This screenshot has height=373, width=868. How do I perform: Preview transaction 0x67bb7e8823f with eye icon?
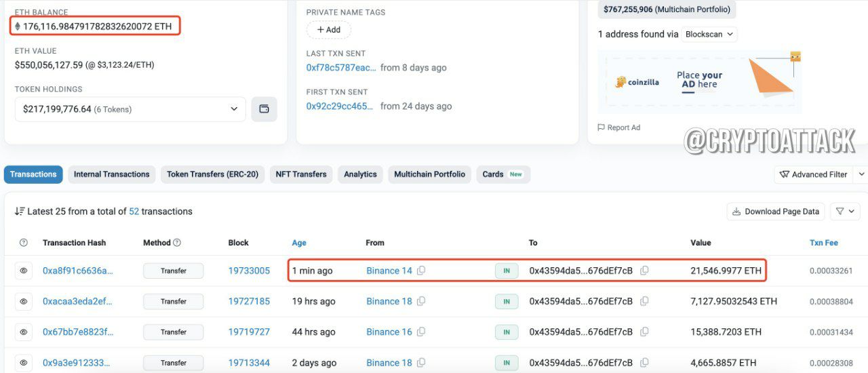[x=24, y=332]
